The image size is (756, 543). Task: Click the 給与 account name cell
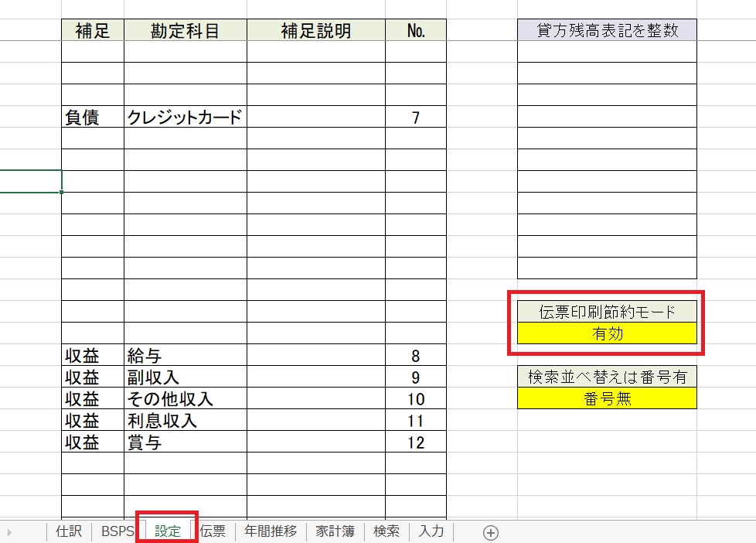pyautogui.click(x=185, y=356)
